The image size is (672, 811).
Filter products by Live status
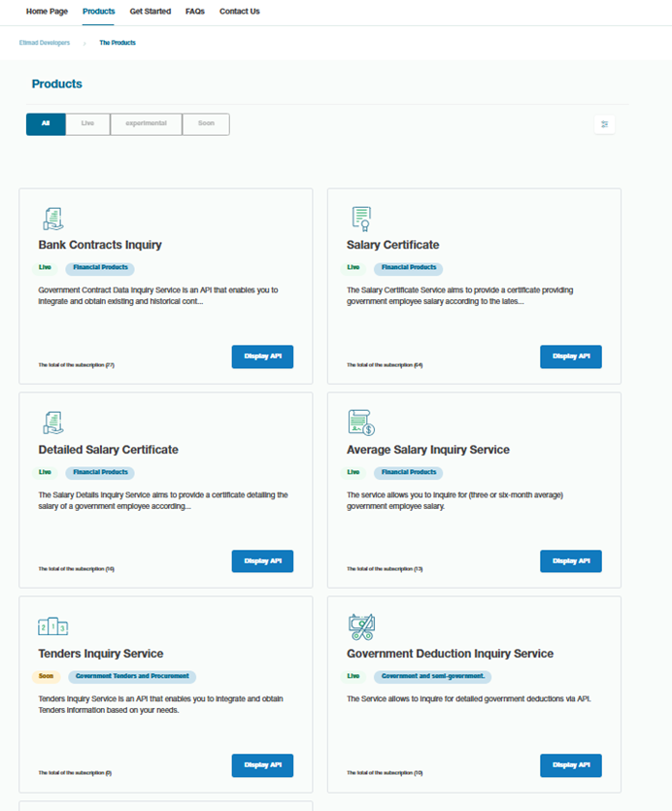click(x=87, y=124)
